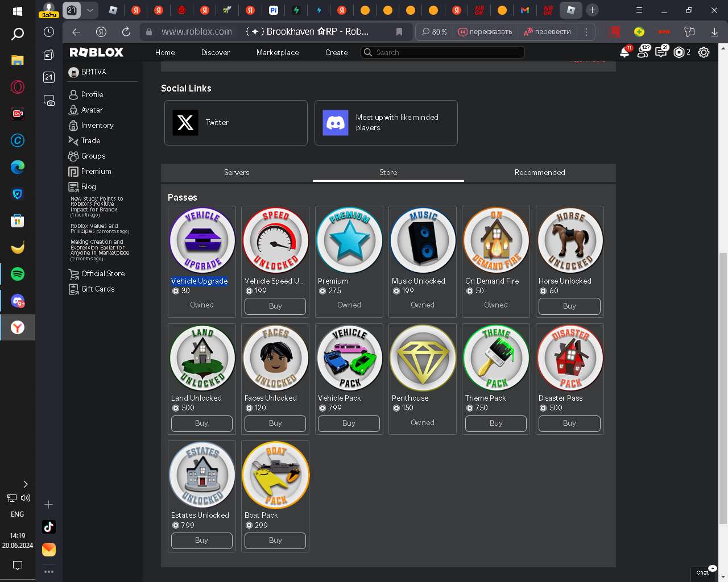728x582 pixels.
Task: Click the перевести translate button
Action: tap(547, 32)
